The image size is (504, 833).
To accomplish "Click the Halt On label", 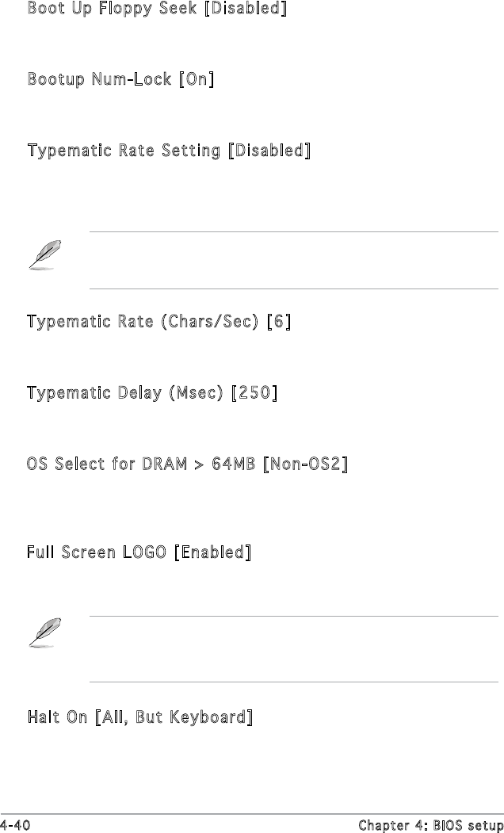I will point(57,718).
